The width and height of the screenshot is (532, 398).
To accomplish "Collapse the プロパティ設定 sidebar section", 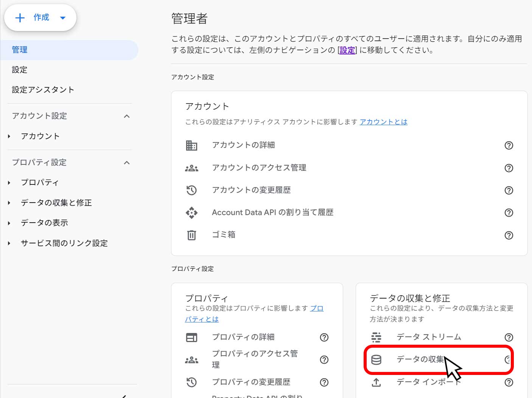I will [x=127, y=163].
